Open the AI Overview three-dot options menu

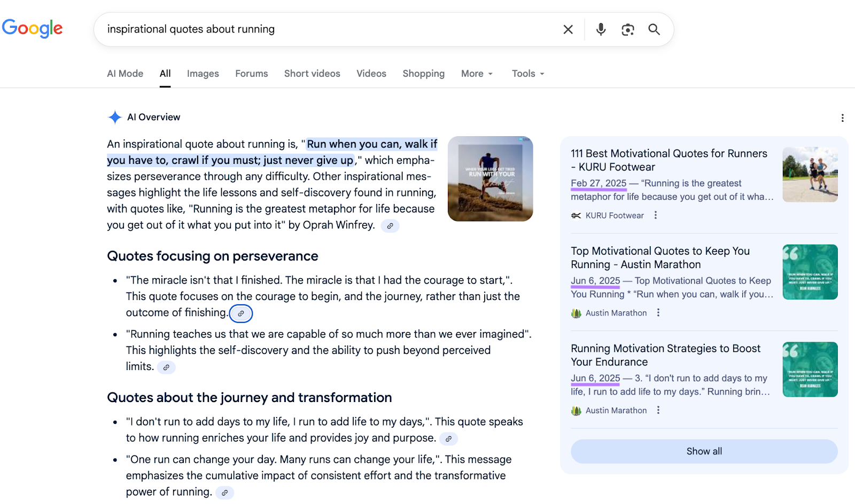click(x=843, y=117)
